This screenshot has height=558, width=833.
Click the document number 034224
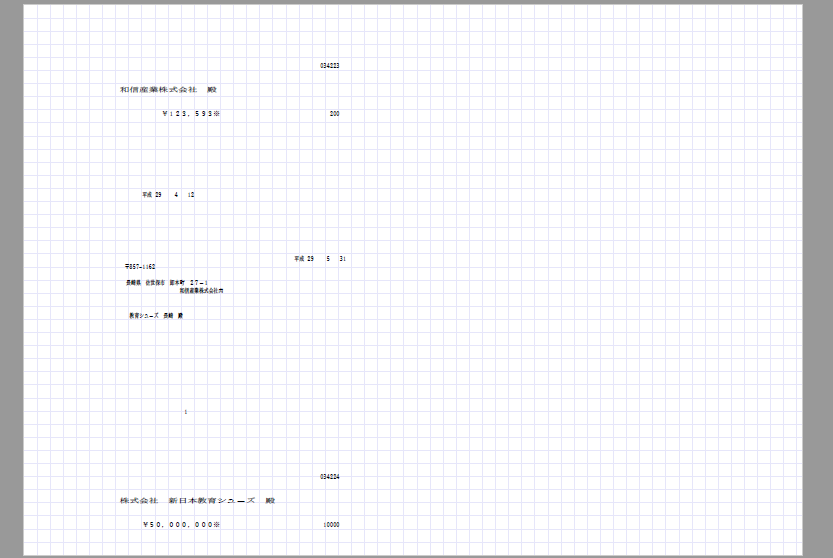(329, 477)
